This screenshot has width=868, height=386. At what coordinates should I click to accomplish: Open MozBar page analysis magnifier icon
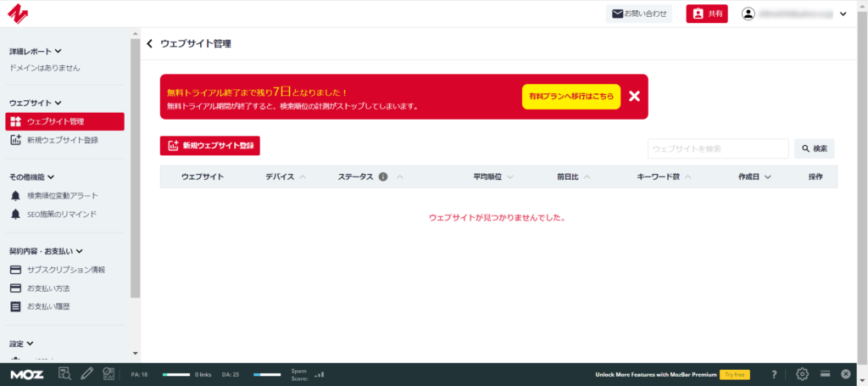64,374
